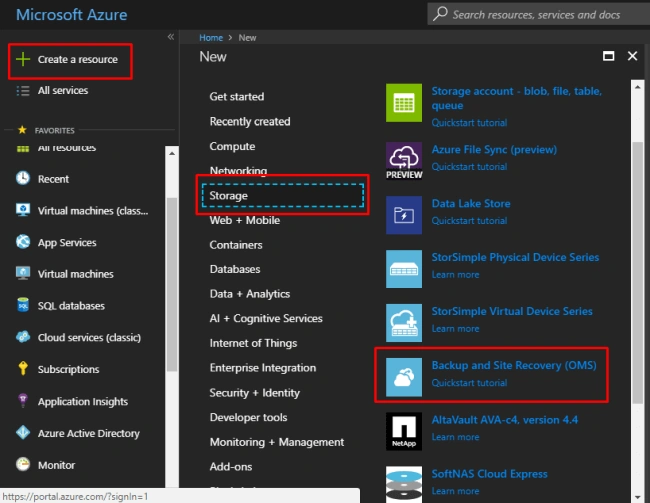The height and width of the screenshot is (503, 650).
Task: Click the Home breadcrumb link
Action: click(211, 38)
